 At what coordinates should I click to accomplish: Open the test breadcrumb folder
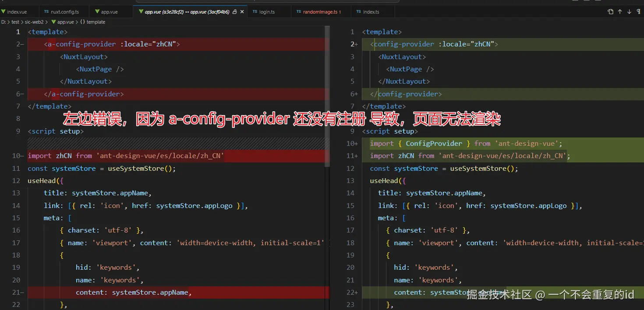tap(15, 22)
